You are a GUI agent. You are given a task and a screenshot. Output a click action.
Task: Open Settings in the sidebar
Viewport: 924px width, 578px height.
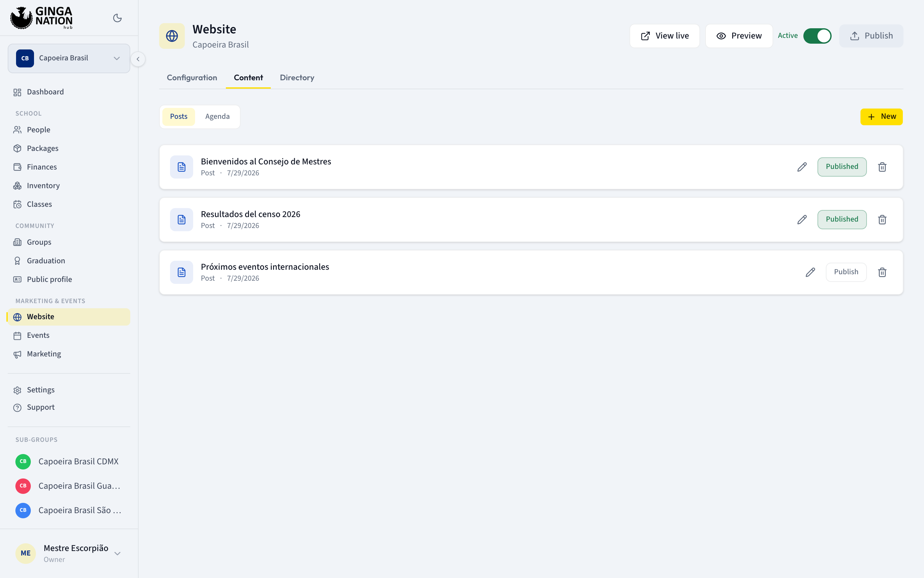coord(69,390)
